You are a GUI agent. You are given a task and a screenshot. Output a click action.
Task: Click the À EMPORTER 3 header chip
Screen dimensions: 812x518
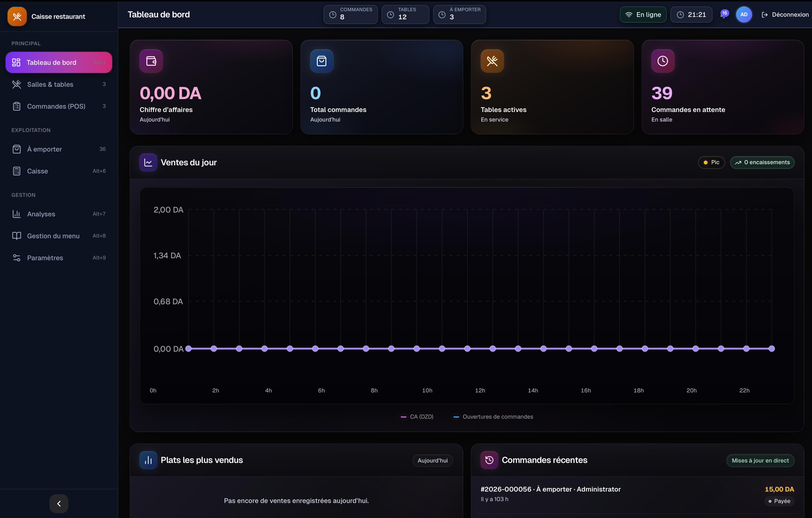pyautogui.click(x=459, y=15)
